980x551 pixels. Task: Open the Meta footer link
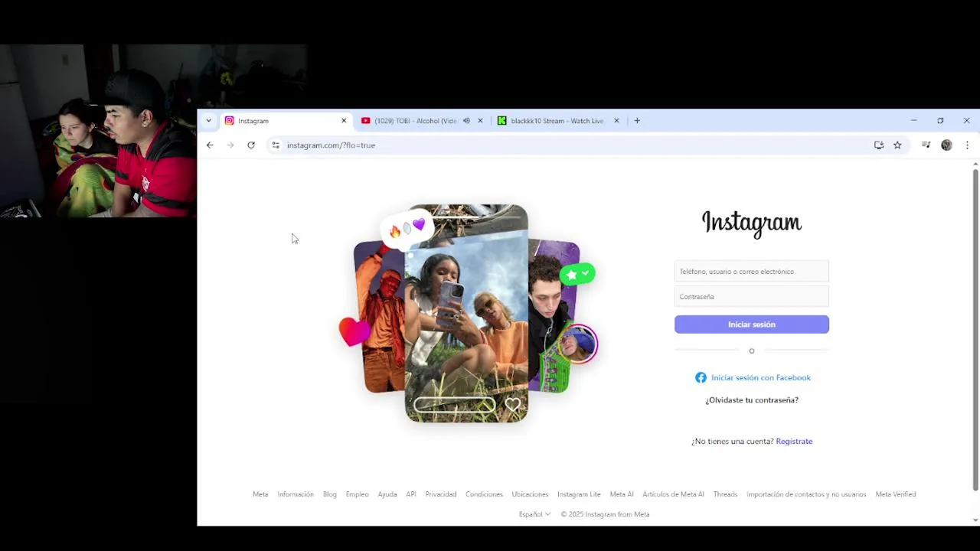click(x=260, y=494)
